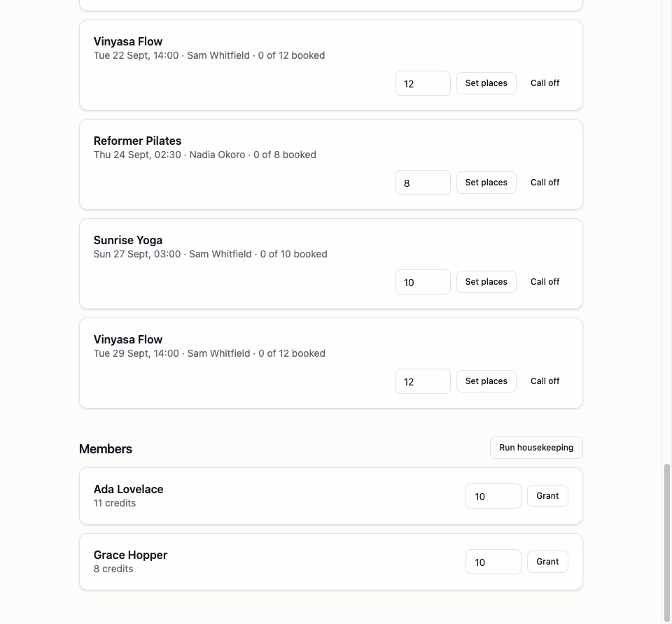Click the page vertical scrollbar thumb
Screen dimensions: 672x624
[666, 543]
